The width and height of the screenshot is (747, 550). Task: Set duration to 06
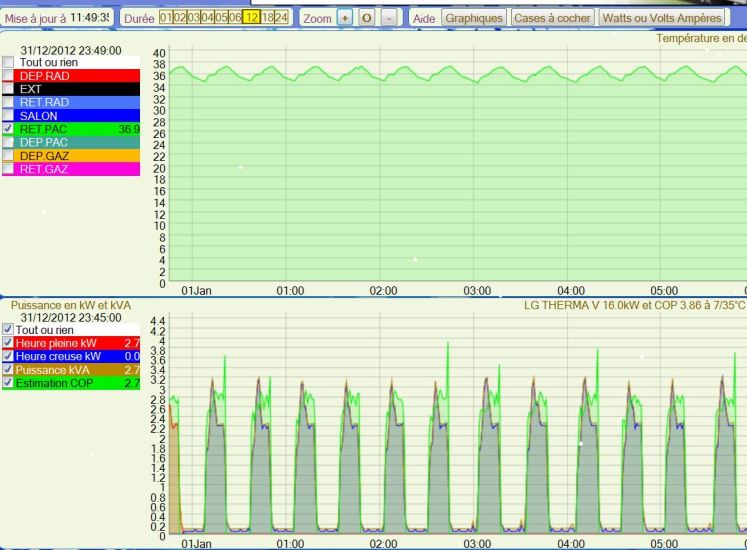pyautogui.click(x=233, y=19)
